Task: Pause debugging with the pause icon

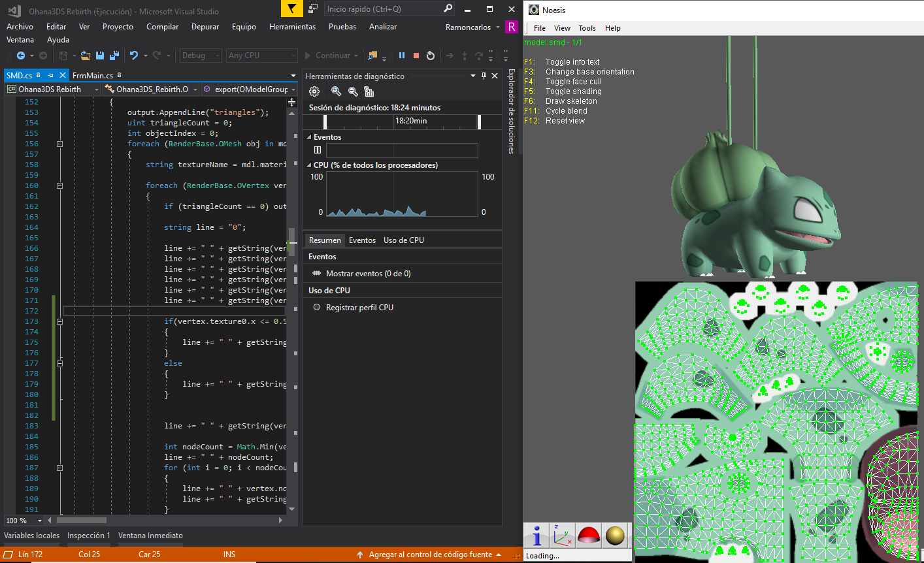Action: pyautogui.click(x=402, y=56)
